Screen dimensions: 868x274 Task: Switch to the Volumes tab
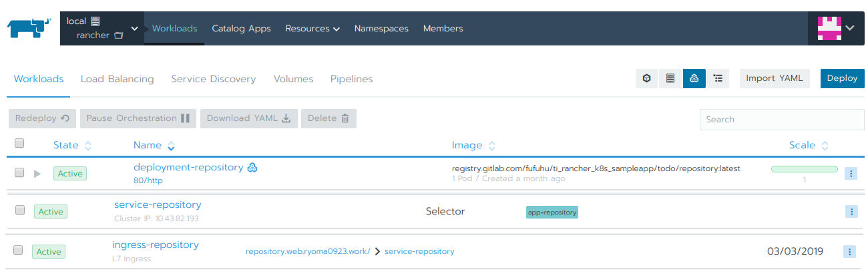pos(293,79)
